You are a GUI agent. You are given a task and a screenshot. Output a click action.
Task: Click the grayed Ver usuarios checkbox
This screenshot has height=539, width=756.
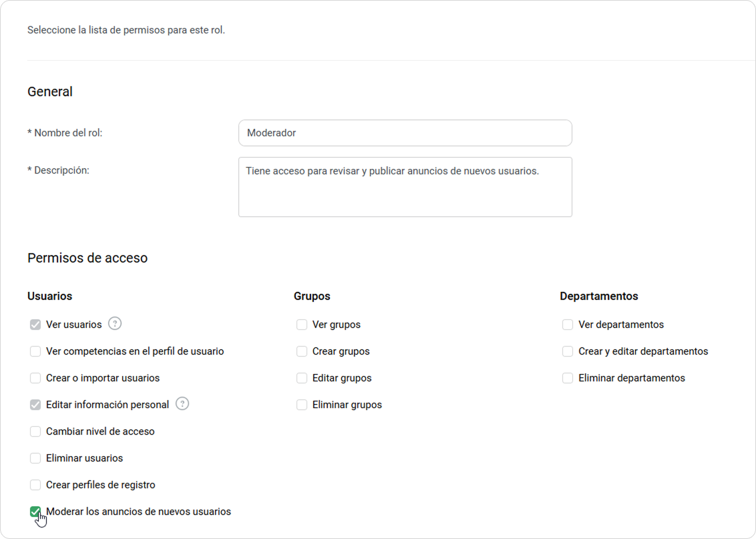[35, 325]
